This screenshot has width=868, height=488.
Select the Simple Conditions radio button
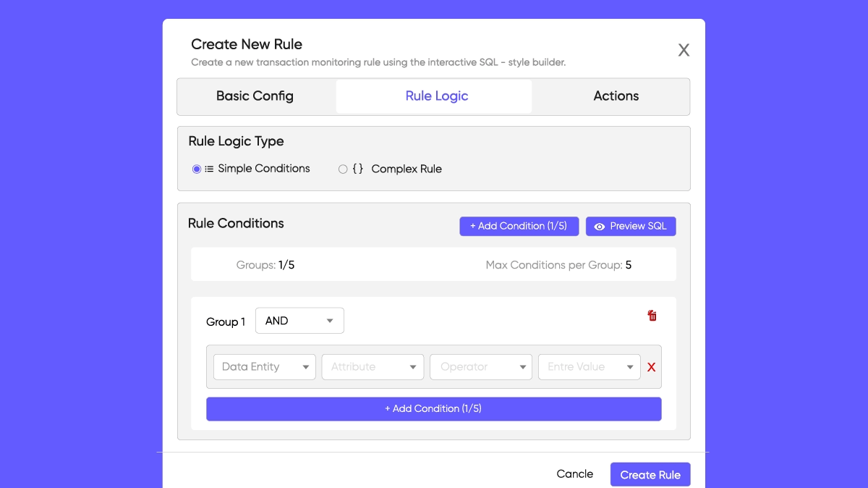pyautogui.click(x=197, y=169)
